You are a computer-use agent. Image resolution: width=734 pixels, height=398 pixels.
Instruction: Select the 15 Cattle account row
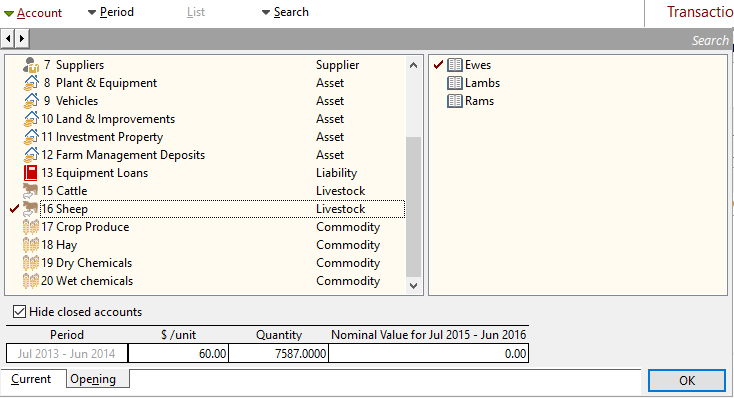click(213, 191)
